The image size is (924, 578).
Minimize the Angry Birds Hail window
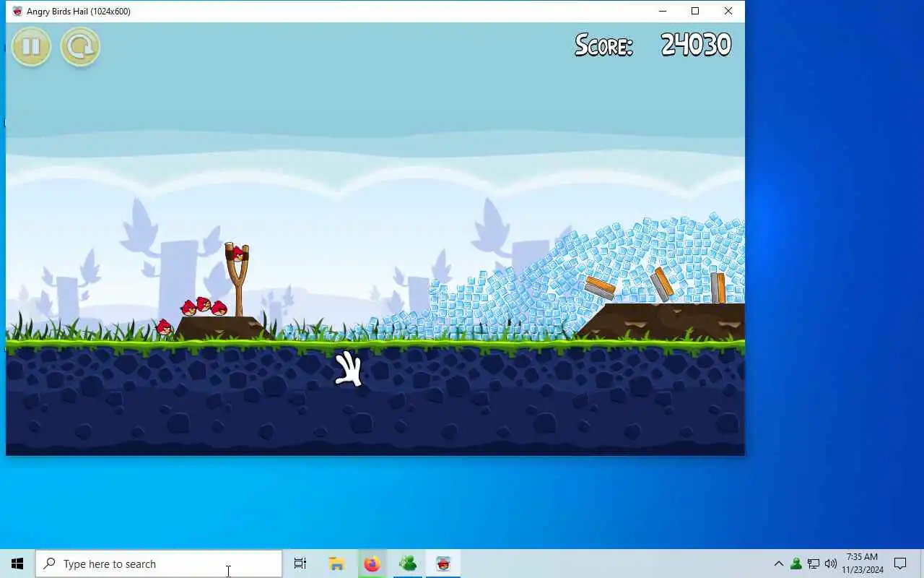click(x=662, y=11)
